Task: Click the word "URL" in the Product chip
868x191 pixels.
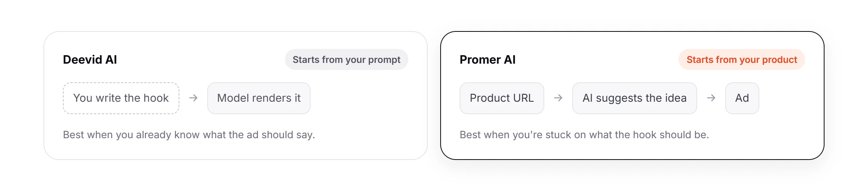Action: [x=523, y=98]
